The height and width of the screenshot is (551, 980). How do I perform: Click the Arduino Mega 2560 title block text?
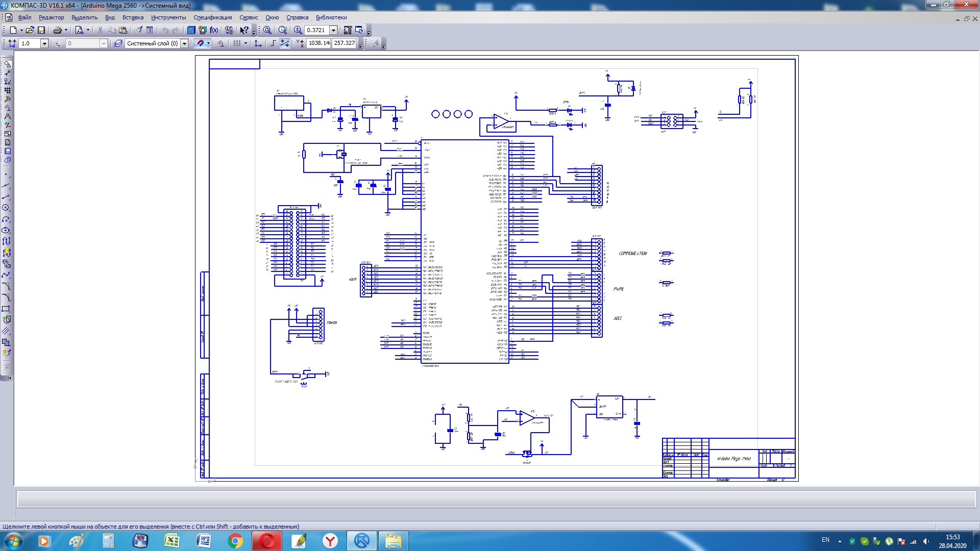734,459
